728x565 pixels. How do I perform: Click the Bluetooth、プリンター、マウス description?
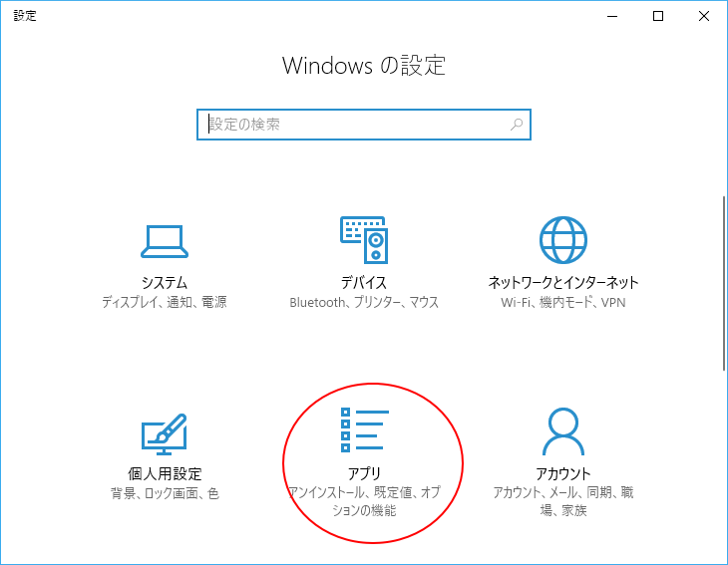pos(364,303)
